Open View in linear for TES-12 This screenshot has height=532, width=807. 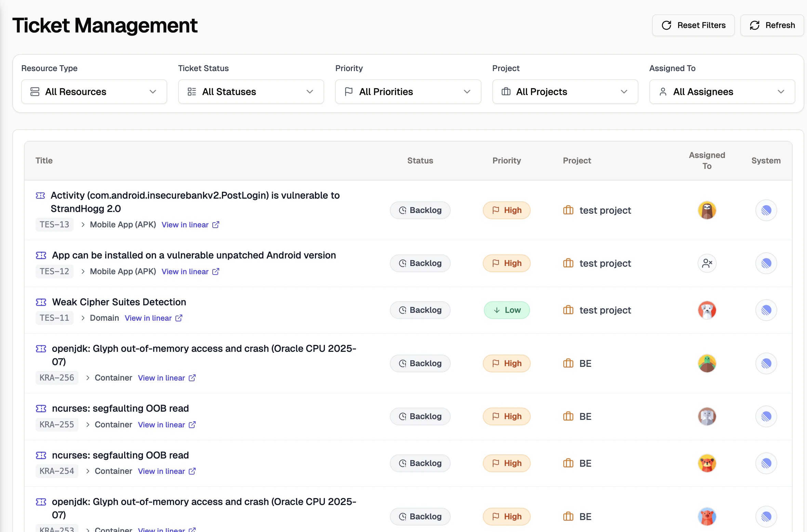(x=185, y=271)
